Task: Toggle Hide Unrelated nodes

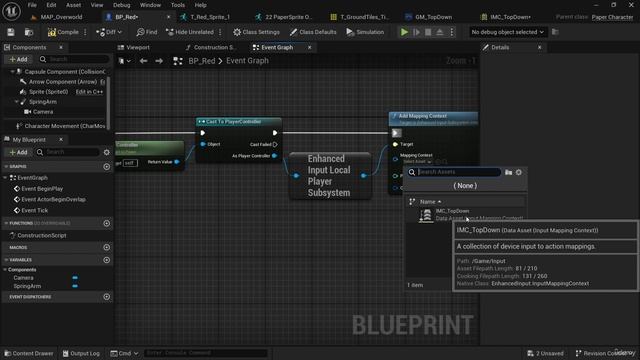Action: pyautogui.click(x=190, y=32)
